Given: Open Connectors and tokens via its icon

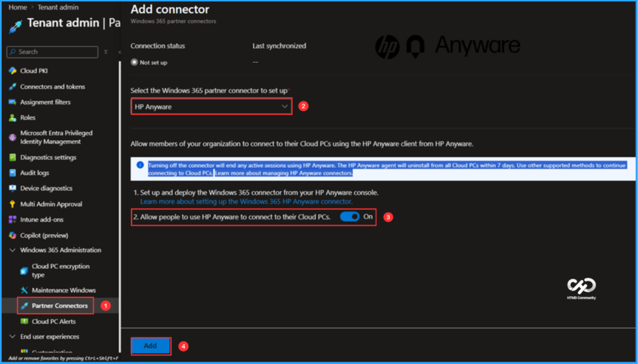Looking at the screenshot, I should pos(12,86).
